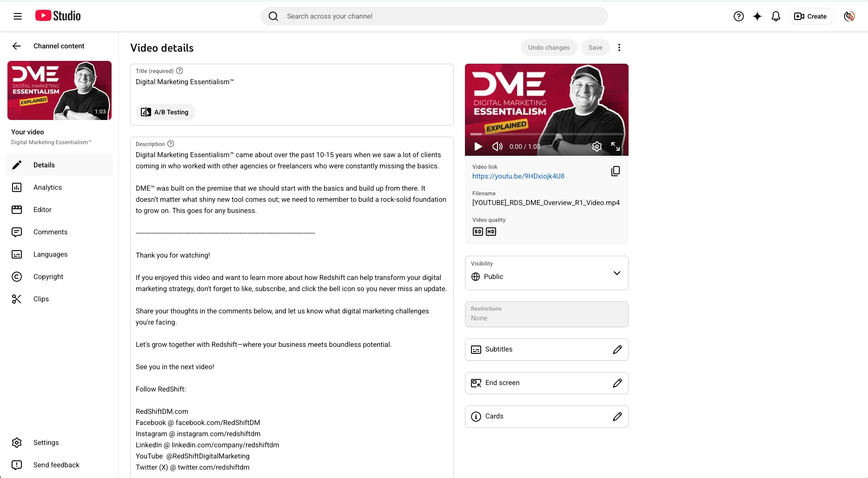Edit the End screen
This screenshot has height=478, width=868.
617,383
